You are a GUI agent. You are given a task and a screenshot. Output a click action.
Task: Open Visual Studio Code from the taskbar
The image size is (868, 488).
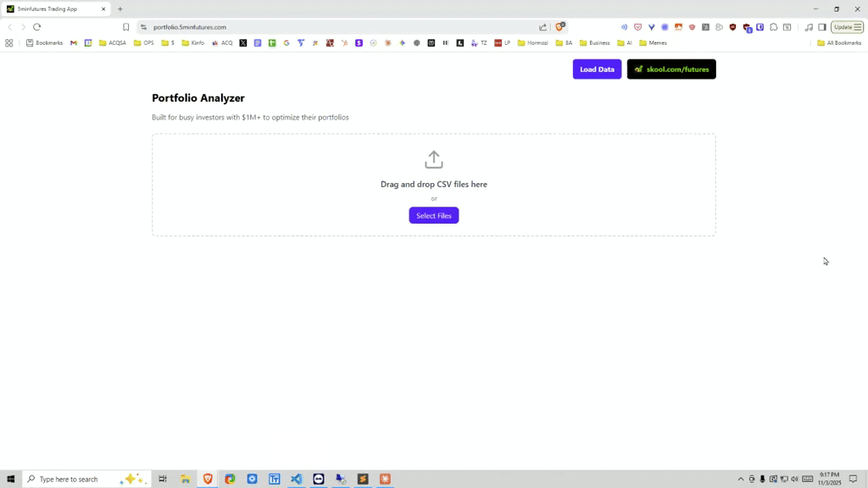(x=296, y=479)
